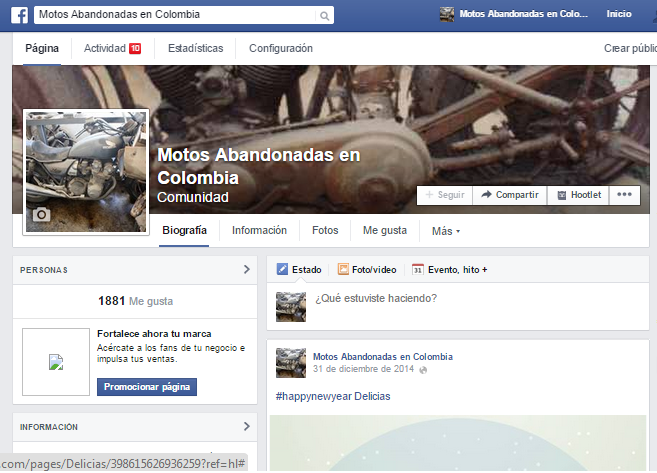Open the Fotos tab
Image resolution: width=657 pixels, height=473 pixels.
325,231
